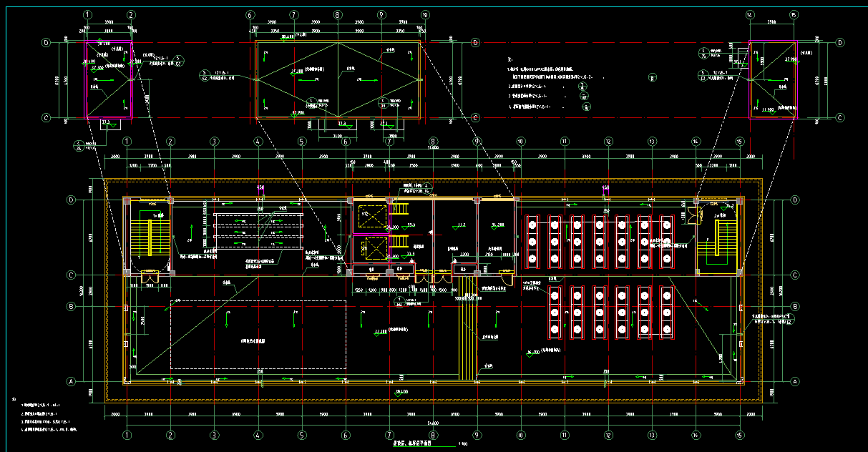Select axis bubble B on the right side
Image resolution: width=868 pixels, height=452 pixels.
795,307
